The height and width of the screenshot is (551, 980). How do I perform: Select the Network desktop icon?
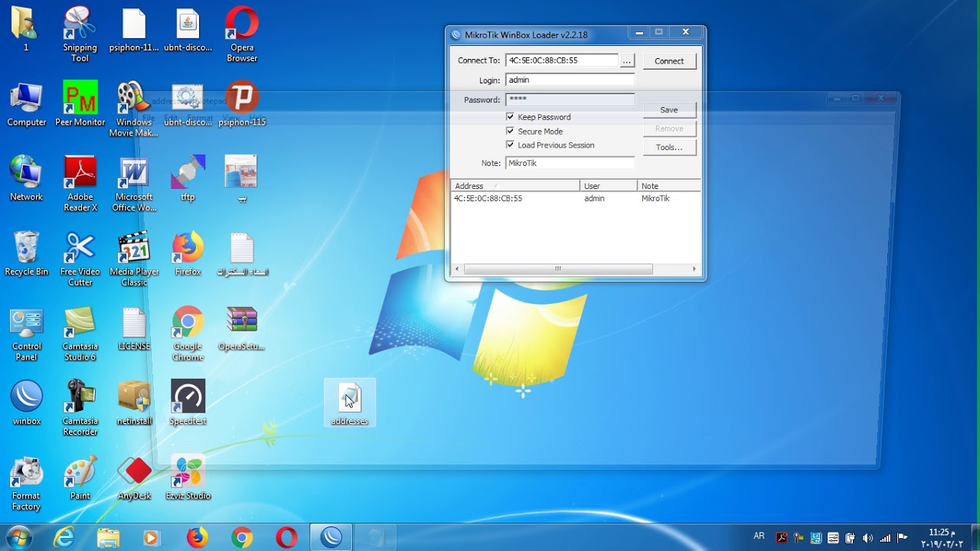click(26, 178)
